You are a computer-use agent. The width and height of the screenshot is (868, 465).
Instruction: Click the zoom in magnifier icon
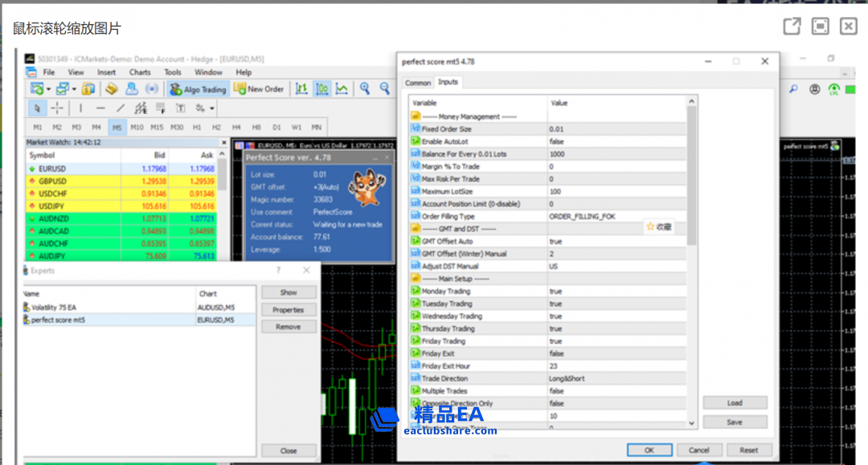(365, 89)
